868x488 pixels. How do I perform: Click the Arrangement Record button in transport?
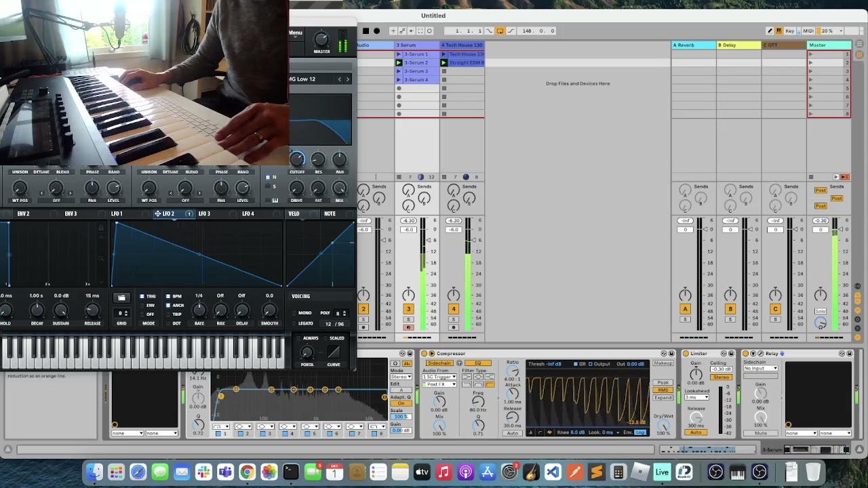377,30
